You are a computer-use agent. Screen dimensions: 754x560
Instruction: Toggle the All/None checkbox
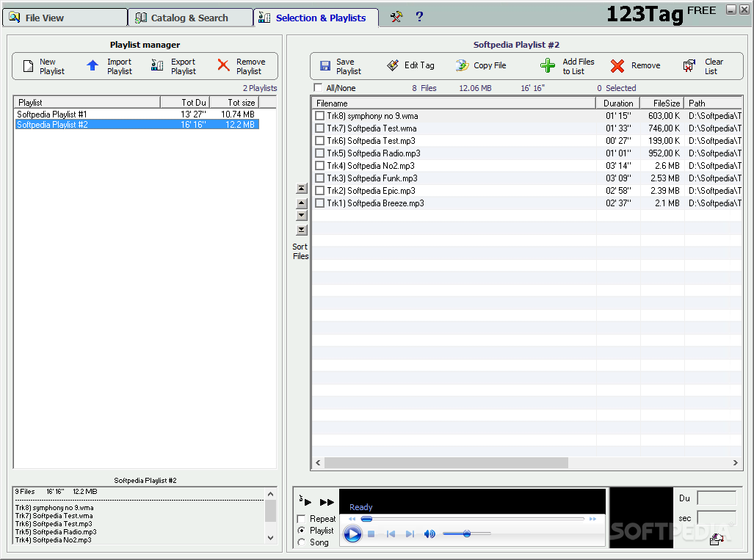tap(318, 87)
